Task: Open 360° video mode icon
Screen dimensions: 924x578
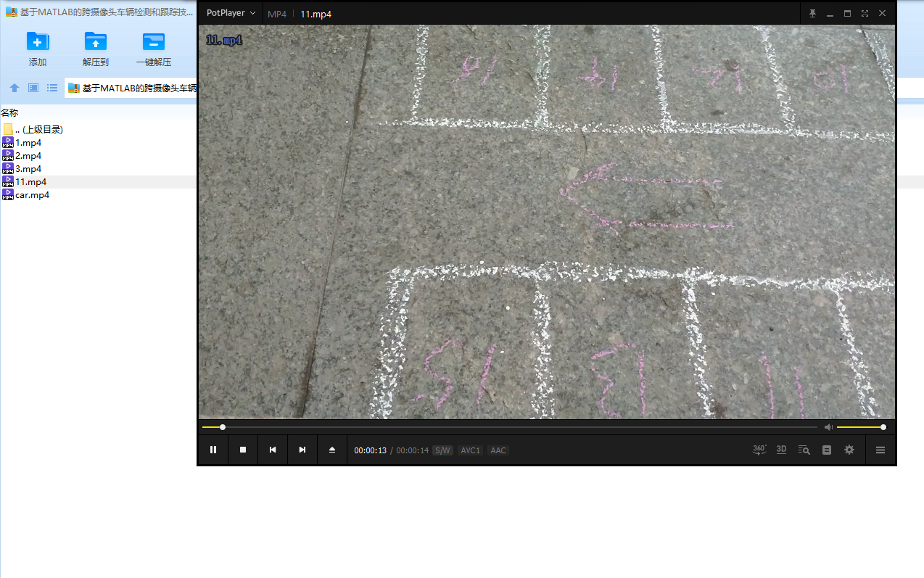Action: [x=759, y=450]
